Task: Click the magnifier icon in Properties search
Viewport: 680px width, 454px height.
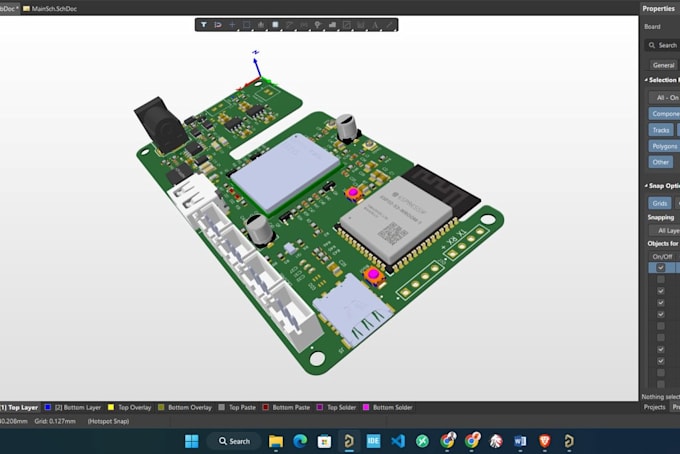Action: click(652, 45)
